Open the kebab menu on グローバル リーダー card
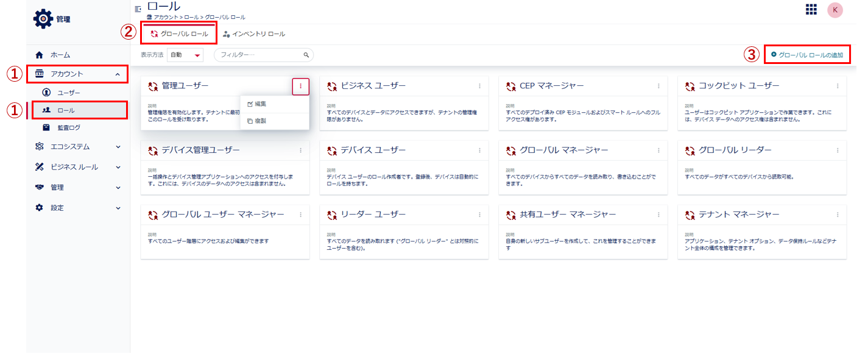This screenshot has width=868, height=362. (x=838, y=150)
